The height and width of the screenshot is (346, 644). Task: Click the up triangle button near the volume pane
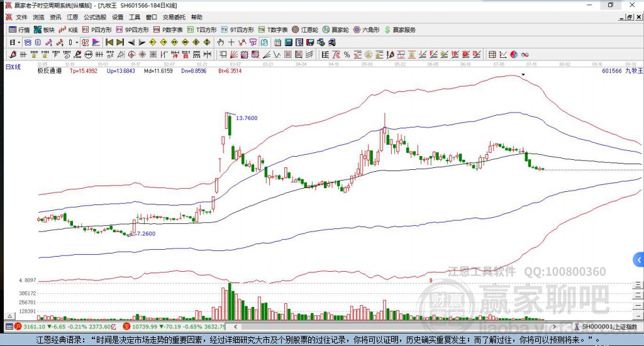(10, 316)
